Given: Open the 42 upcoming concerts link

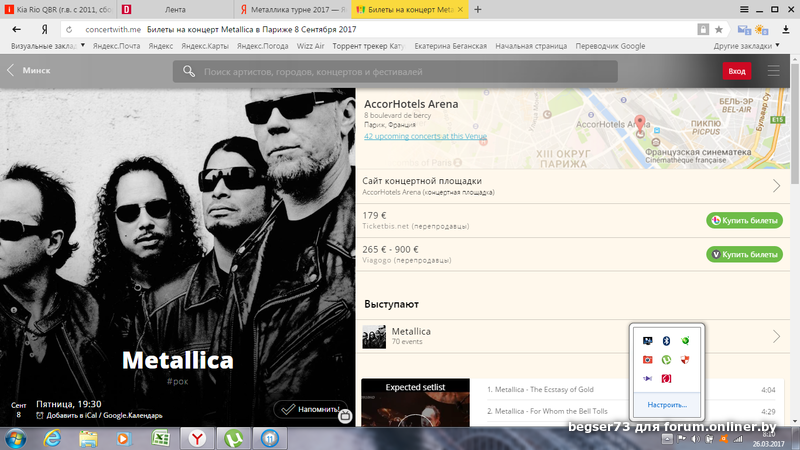Looking at the screenshot, I should pyautogui.click(x=426, y=136).
